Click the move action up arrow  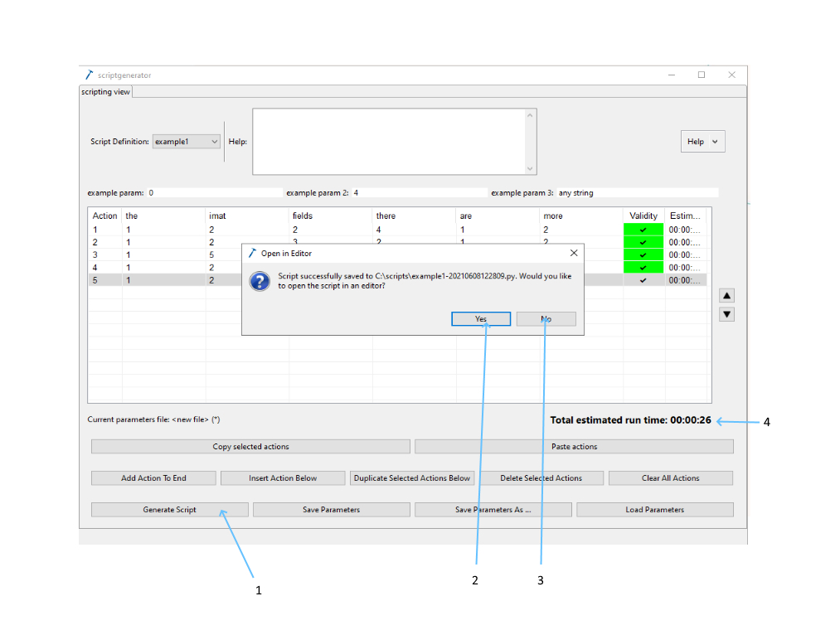(726, 296)
